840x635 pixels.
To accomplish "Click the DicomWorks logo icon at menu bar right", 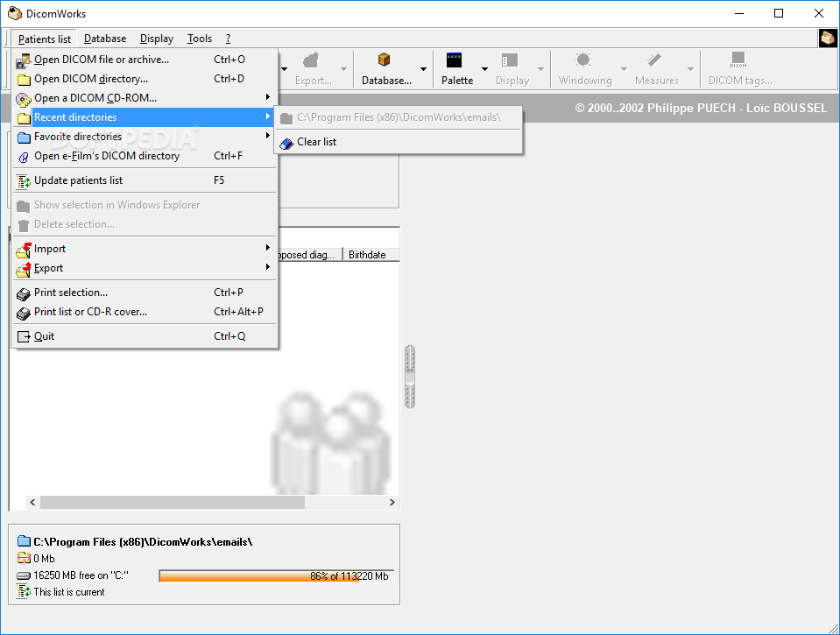I will point(828,38).
